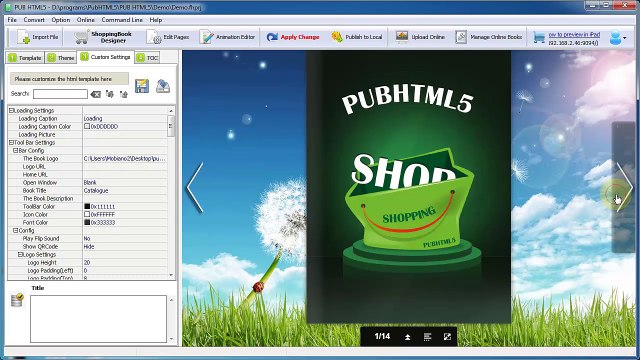
Task: Select The Book Description row
Action: tap(87, 198)
